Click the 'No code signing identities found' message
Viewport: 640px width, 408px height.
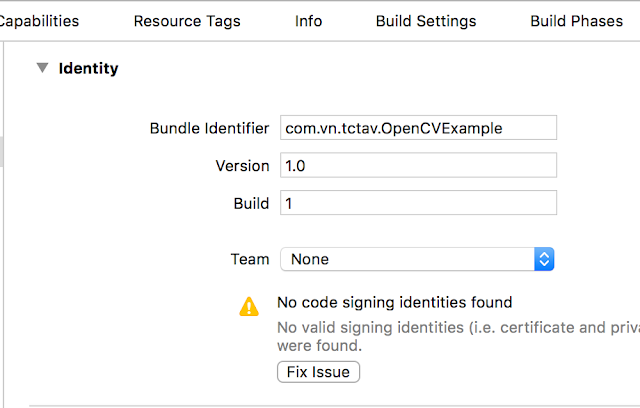pyautogui.click(x=394, y=302)
